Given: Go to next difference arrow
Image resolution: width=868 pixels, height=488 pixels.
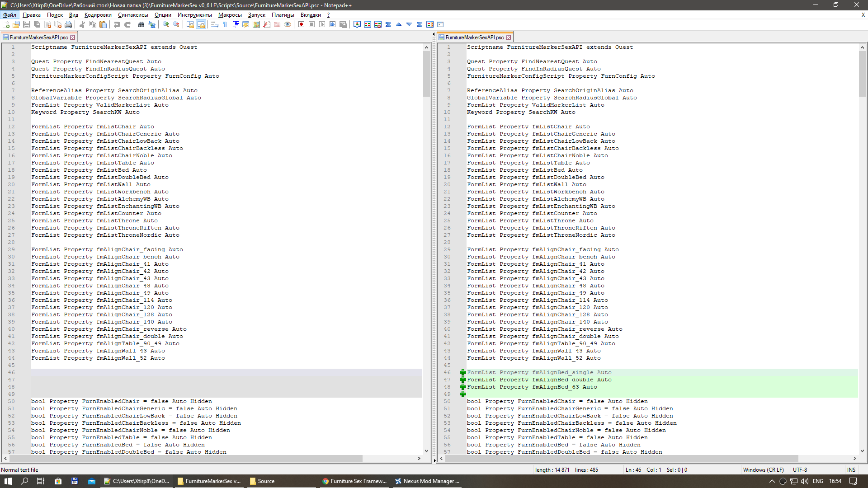Looking at the screenshot, I should click(x=409, y=24).
